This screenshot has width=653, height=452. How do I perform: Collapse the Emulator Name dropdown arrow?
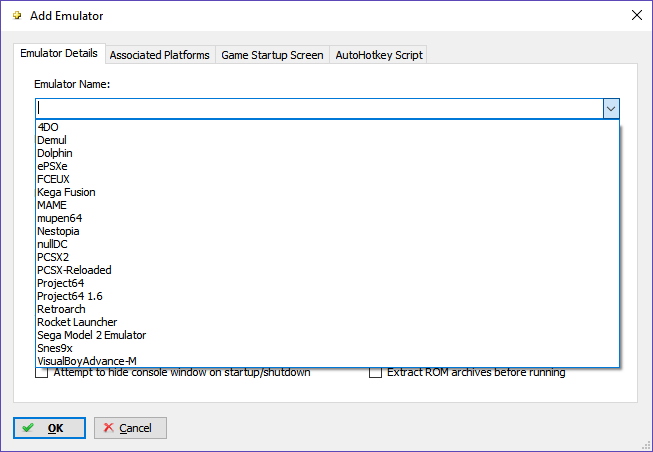pos(611,109)
